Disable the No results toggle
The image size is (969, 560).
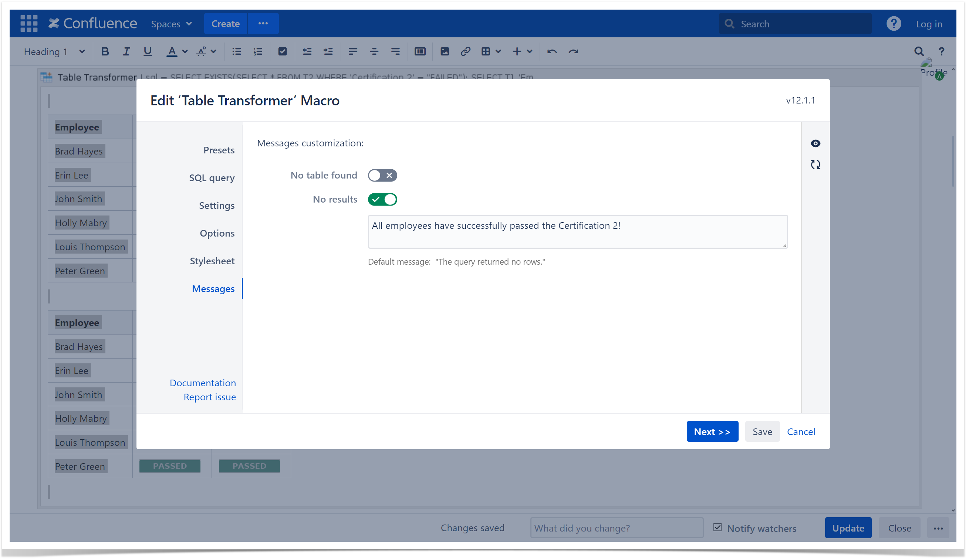coord(382,200)
